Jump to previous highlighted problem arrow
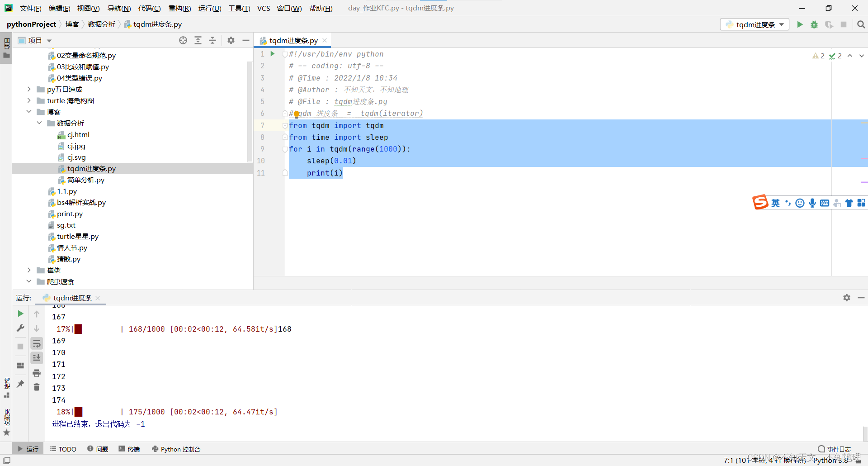868x466 pixels. click(x=850, y=56)
